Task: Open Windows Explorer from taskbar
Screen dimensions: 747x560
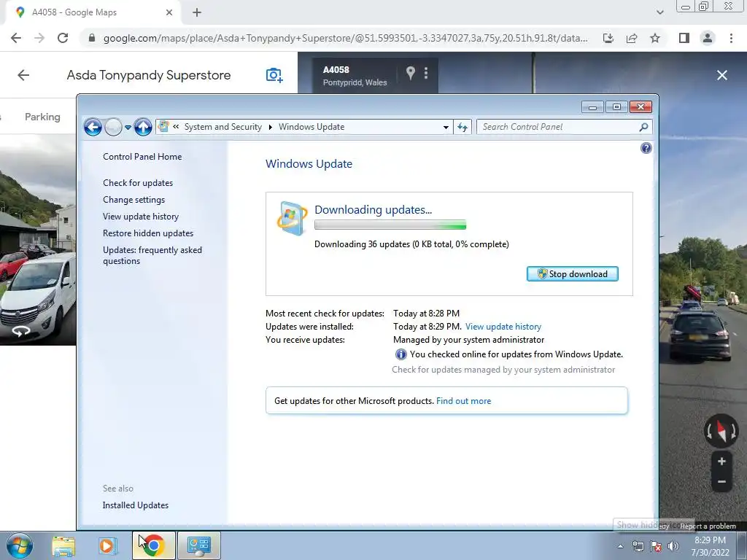Action: point(63,545)
